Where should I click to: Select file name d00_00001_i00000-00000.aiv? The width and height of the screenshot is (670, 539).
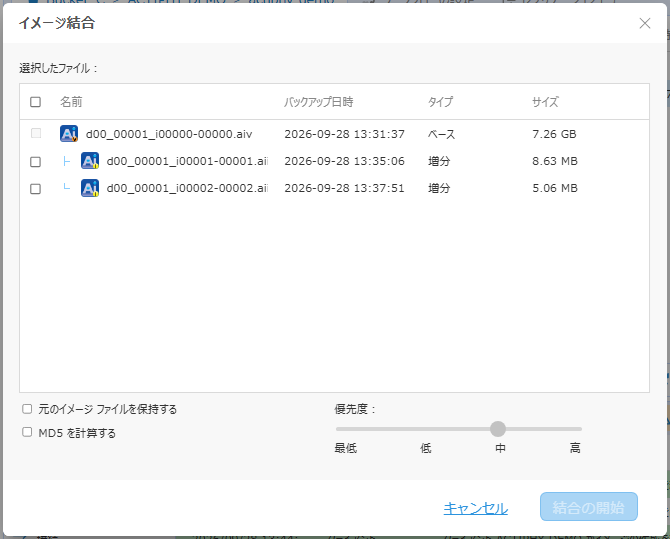[x=169, y=134]
